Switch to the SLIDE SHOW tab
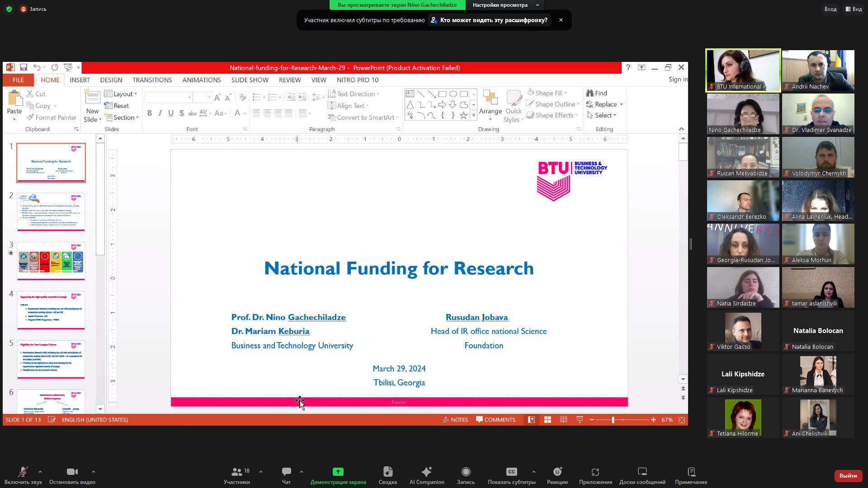This screenshot has width=868, height=488. click(250, 80)
